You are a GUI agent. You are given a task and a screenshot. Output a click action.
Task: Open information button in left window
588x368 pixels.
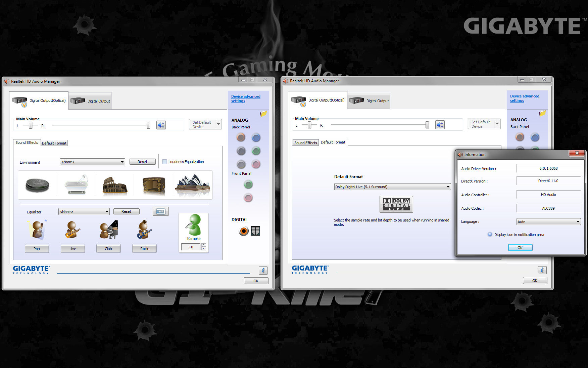click(263, 270)
